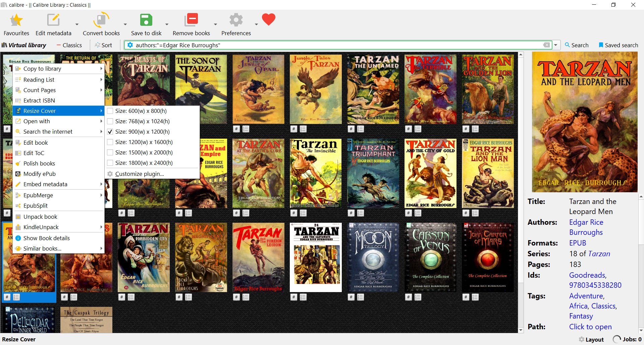Select The Son of Tarzan cover thumbnail
Image resolution: width=644 pixels, height=345 pixels.
tap(201, 89)
